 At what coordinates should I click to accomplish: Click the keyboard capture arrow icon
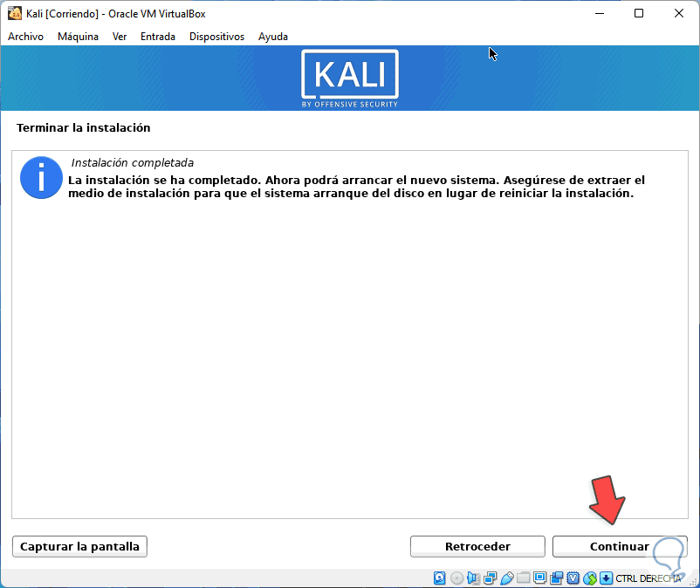(x=607, y=578)
